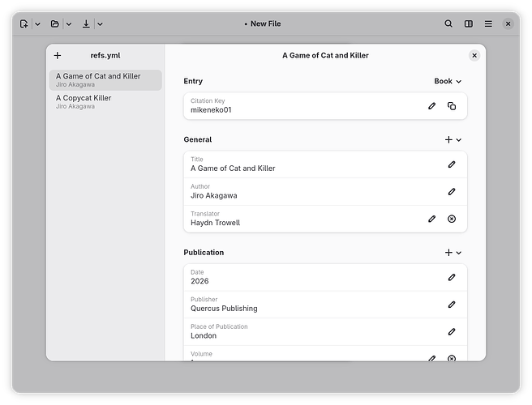Expand the open file dropdown arrow
Image resolution: width=532 pixels, height=405 pixels.
pos(69,24)
